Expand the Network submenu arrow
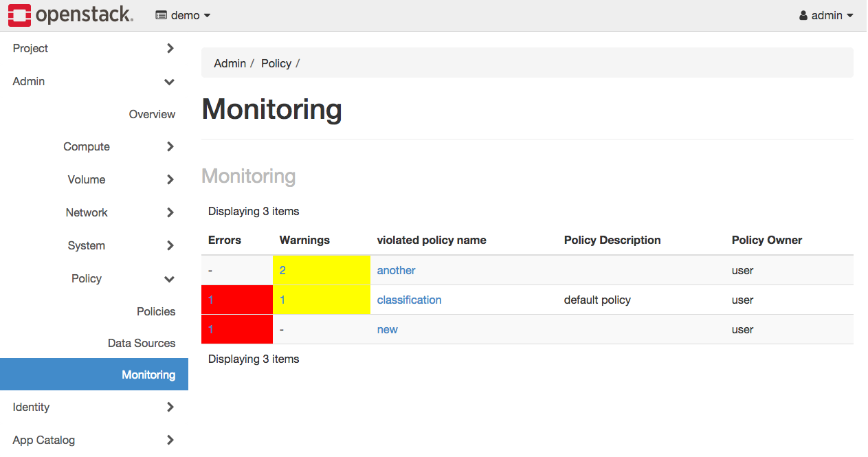Image resolution: width=868 pixels, height=457 pixels. tap(170, 212)
